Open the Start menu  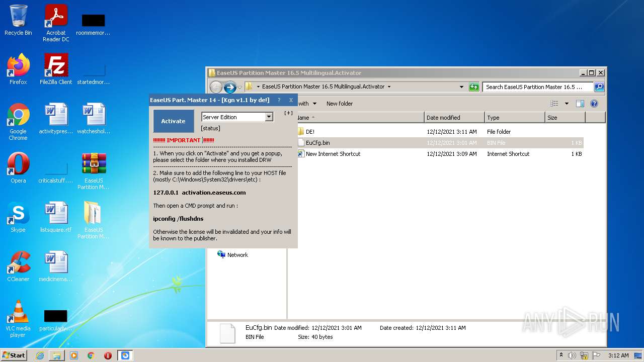(14, 355)
